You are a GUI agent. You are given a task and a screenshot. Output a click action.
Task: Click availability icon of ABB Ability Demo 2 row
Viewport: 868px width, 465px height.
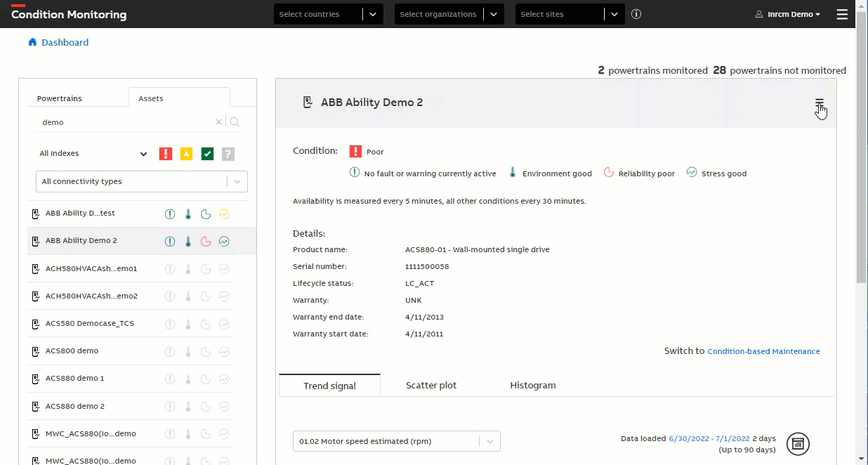(170, 242)
